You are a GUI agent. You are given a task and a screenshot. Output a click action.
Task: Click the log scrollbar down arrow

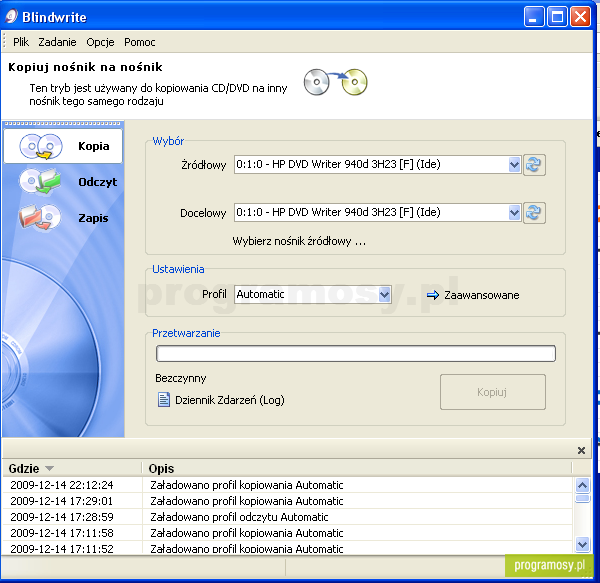(x=582, y=544)
